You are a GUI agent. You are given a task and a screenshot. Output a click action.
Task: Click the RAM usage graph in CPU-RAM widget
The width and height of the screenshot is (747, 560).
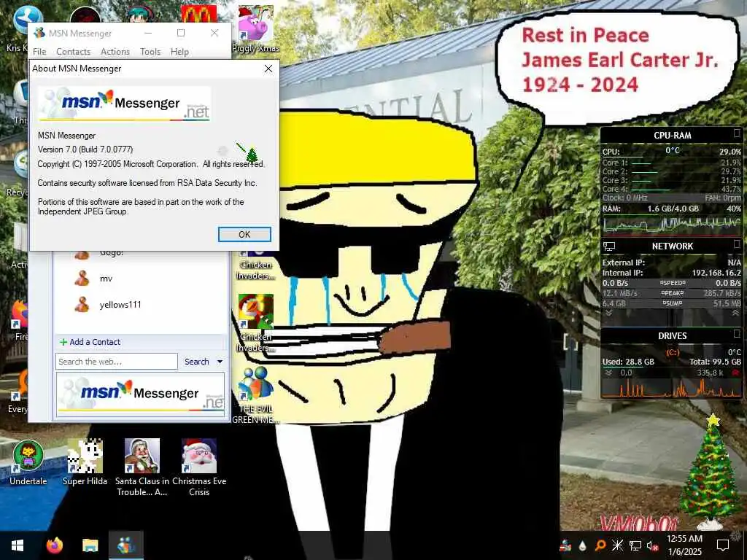[672, 225]
